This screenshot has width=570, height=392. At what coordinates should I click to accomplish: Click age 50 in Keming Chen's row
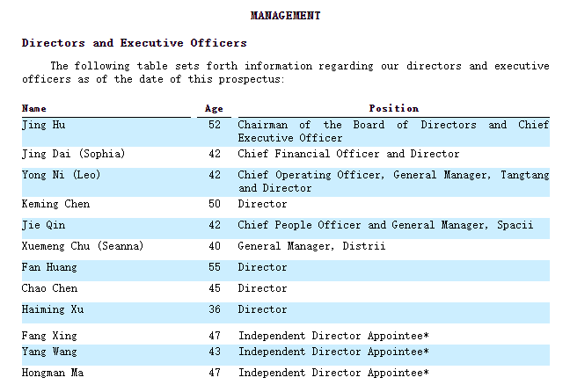click(x=215, y=204)
